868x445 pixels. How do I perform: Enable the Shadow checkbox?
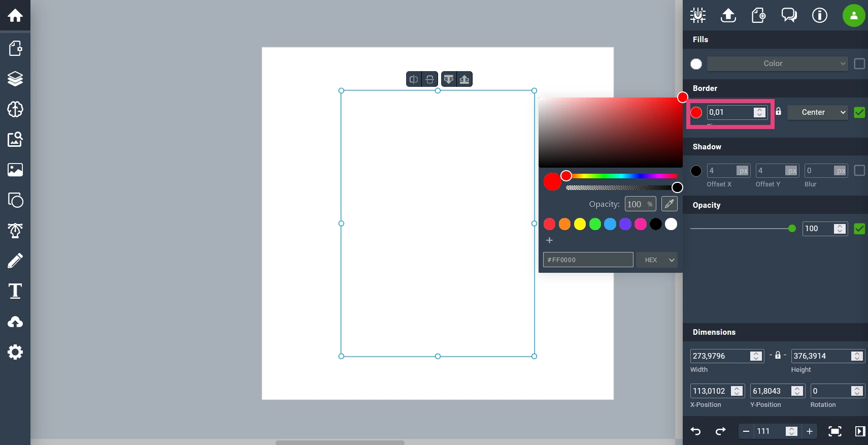click(x=859, y=171)
